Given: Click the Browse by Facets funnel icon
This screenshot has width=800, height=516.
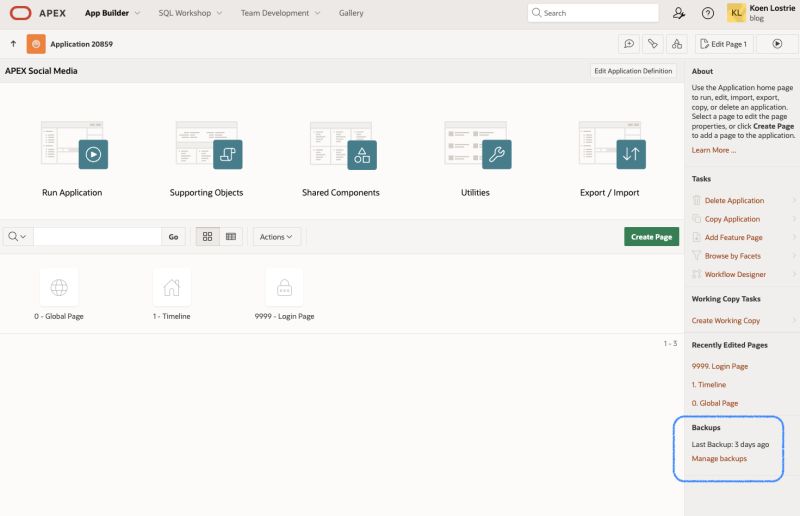Looking at the screenshot, I should pyautogui.click(x=696, y=255).
